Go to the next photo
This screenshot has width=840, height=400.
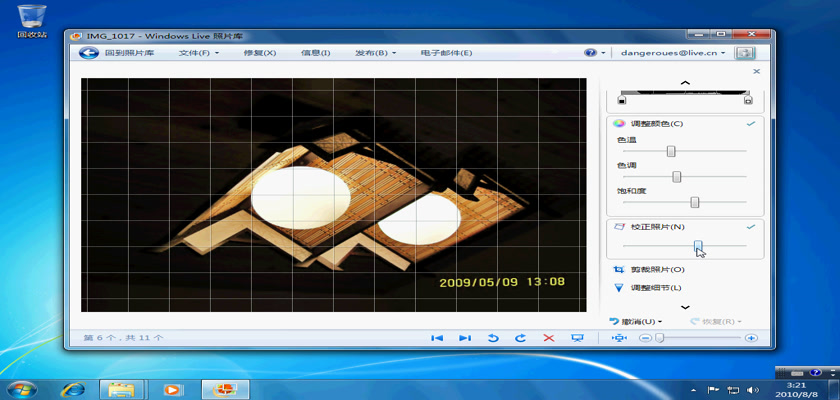tap(465, 338)
